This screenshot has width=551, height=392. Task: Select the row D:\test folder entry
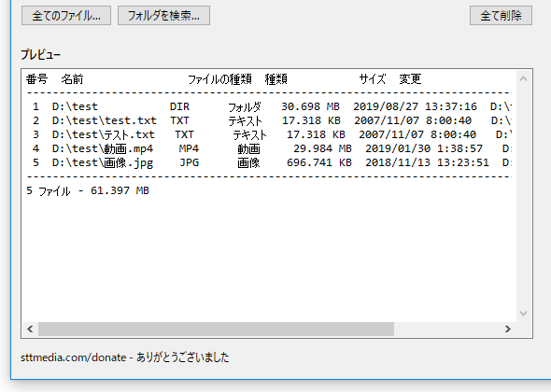click(269, 106)
